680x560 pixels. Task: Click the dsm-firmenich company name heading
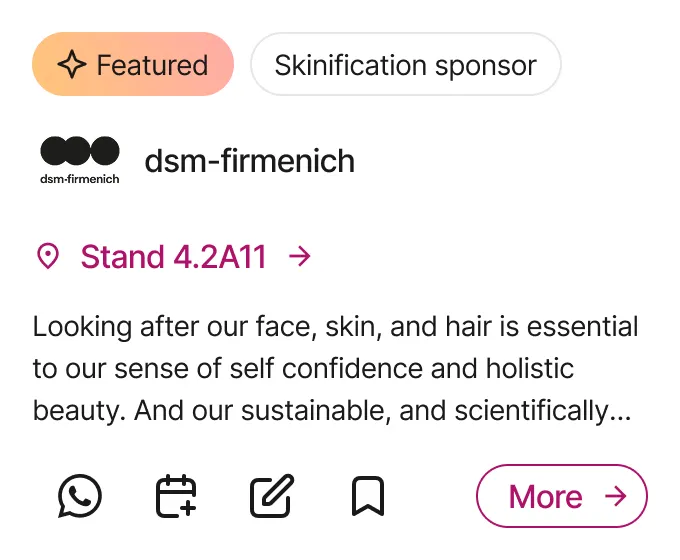tap(249, 160)
